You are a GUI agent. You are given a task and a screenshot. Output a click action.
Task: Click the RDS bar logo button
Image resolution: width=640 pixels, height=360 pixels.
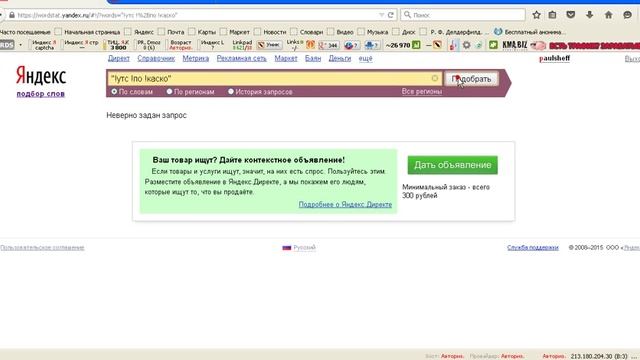(7, 44)
